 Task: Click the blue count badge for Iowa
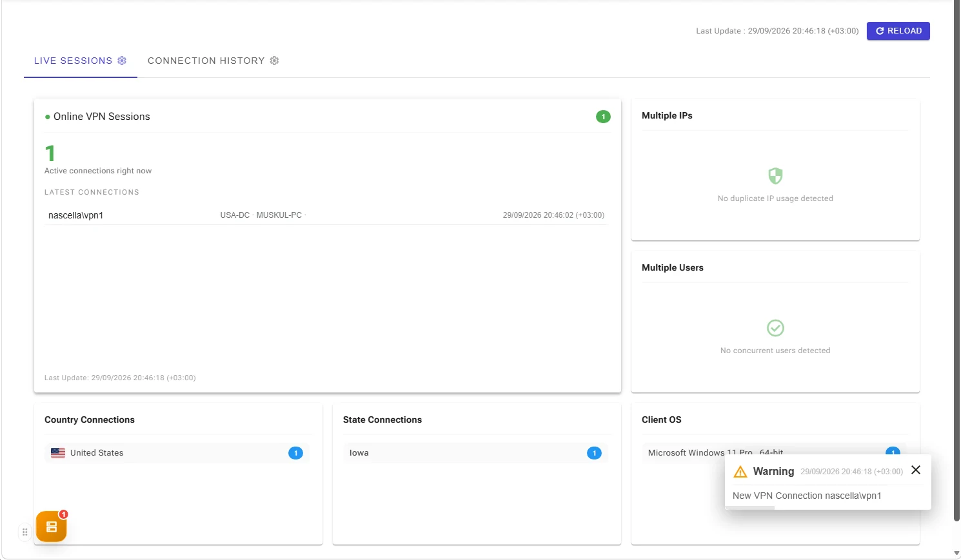coord(594,453)
